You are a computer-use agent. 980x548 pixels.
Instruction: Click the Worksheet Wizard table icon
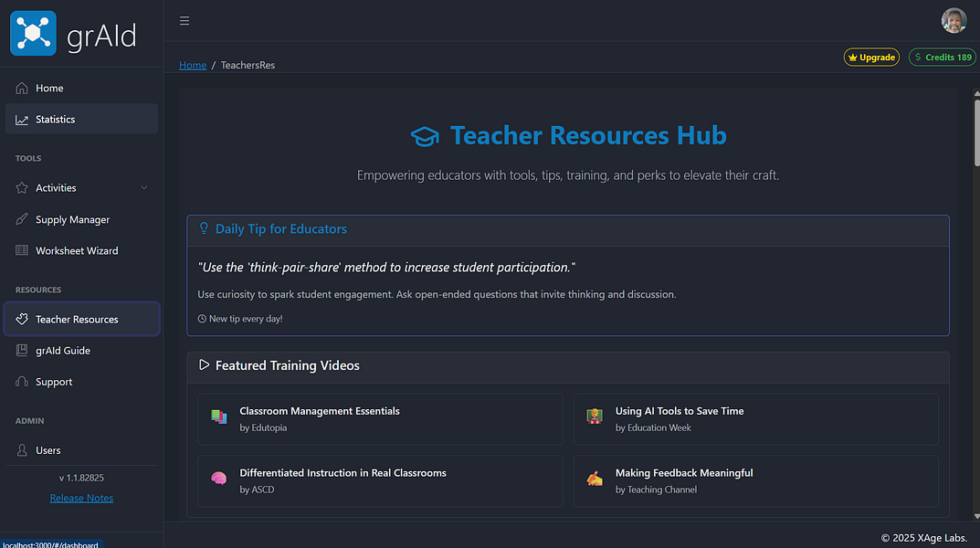(22, 250)
